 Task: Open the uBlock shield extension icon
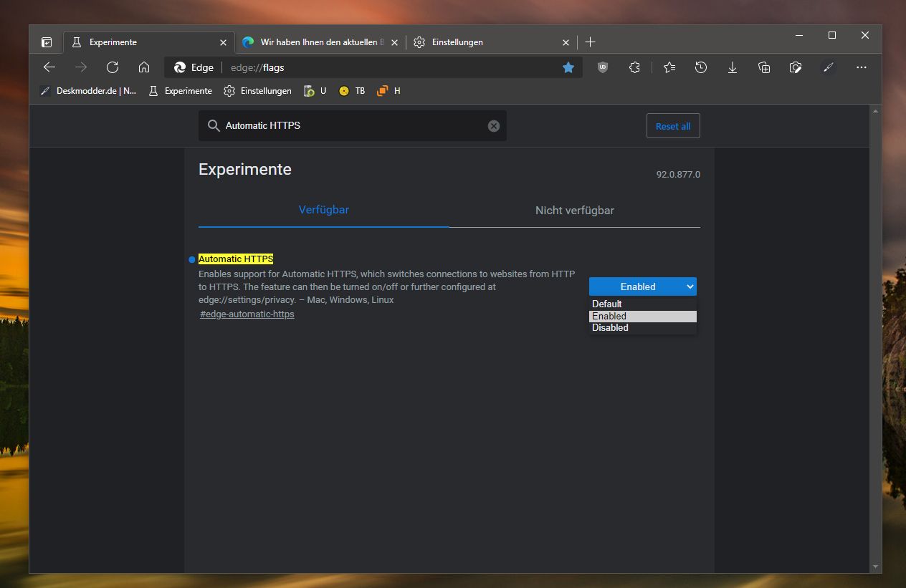coord(603,67)
